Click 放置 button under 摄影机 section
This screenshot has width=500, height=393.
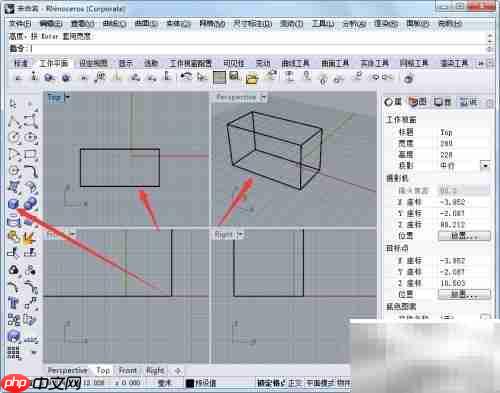464,236
